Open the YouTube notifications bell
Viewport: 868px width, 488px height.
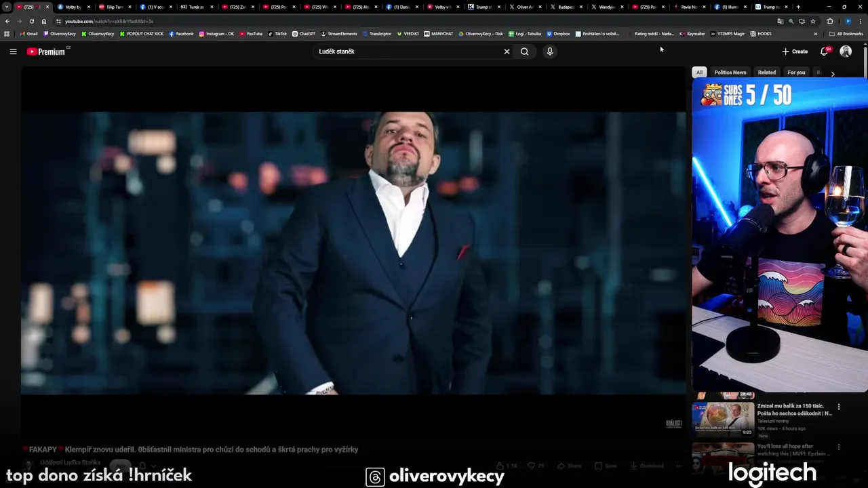[825, 52]
